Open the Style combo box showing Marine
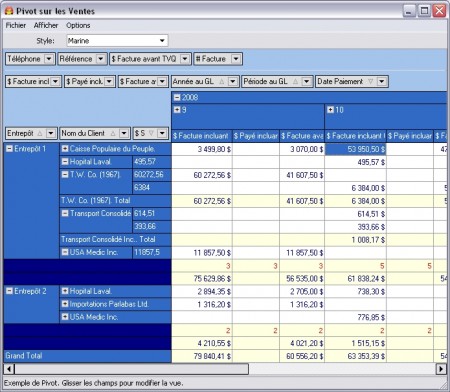The image size is (450, 392). tap(117, 41)
